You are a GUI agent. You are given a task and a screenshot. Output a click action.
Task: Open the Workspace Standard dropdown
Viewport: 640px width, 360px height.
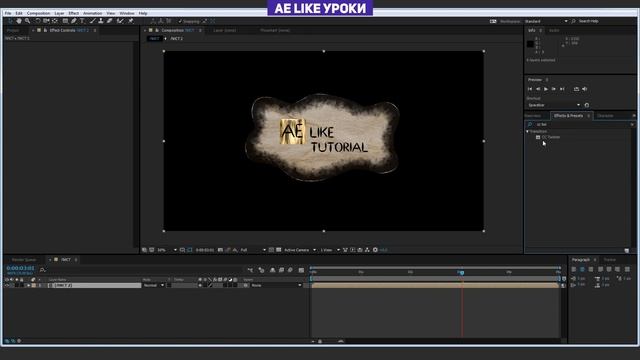click(x=546, y=21)
